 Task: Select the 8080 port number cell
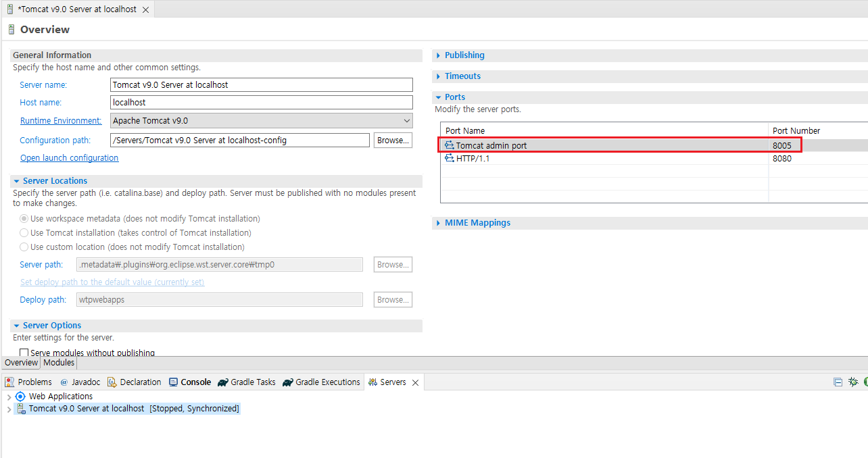[x=782, y=159]
